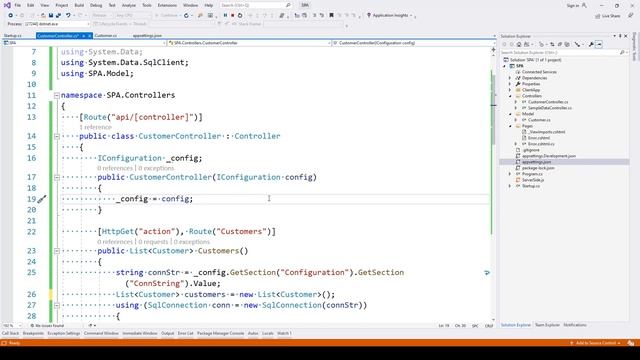Click Add to Source Control in status bar
This screenshot has height=360, width=640.
pos(596,343)
